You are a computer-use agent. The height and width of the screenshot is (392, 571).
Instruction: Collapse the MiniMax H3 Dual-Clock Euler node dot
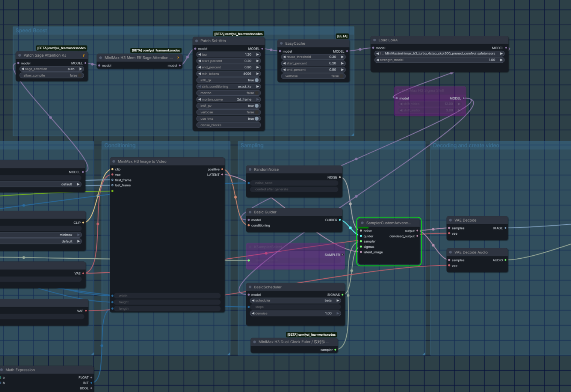point(254,342)
